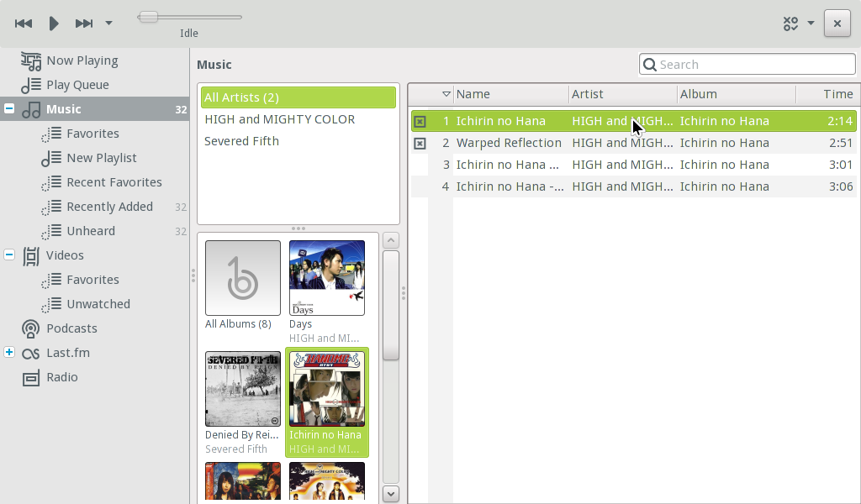Select All Artists (2) filter
861x504 pixels.
(x=298, y=97)
